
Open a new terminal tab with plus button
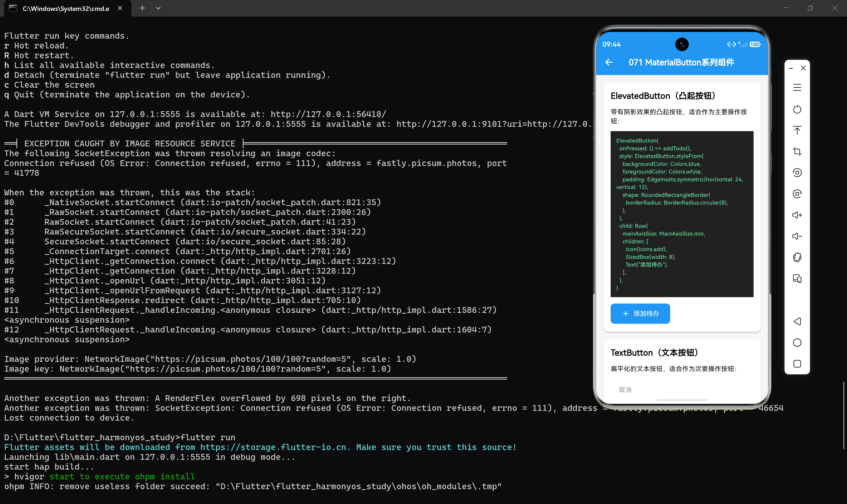pos(142,8)
